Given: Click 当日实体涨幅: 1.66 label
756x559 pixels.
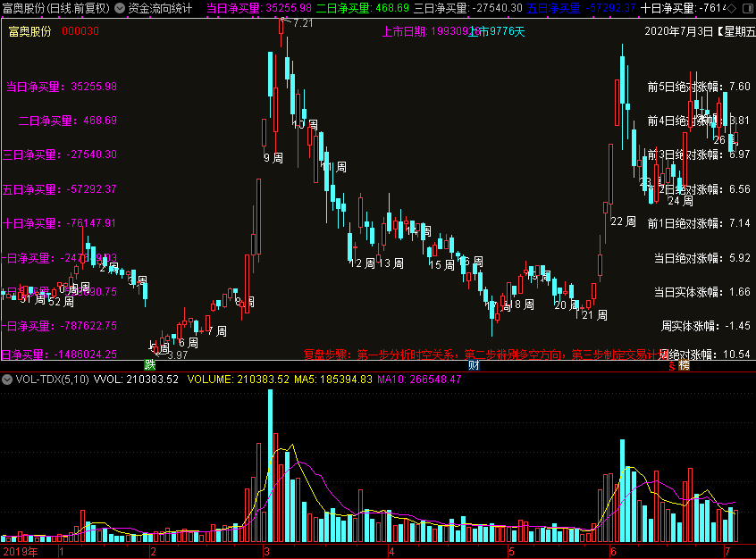Looking at the screenshot, I should [x=702, y=292].
